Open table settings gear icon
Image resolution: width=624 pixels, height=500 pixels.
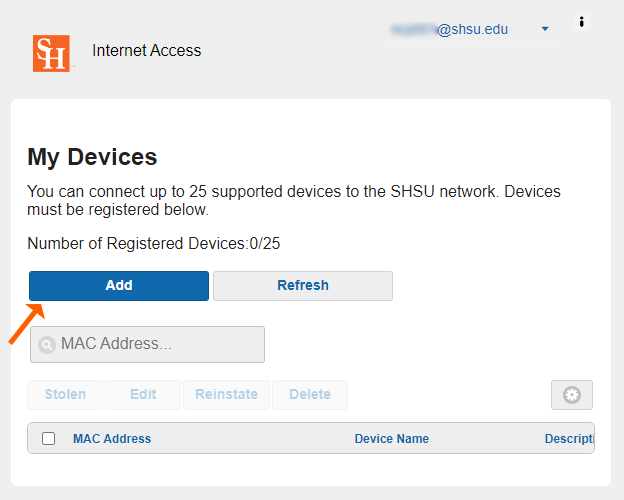pyautogui.click(x=572, y=395)
